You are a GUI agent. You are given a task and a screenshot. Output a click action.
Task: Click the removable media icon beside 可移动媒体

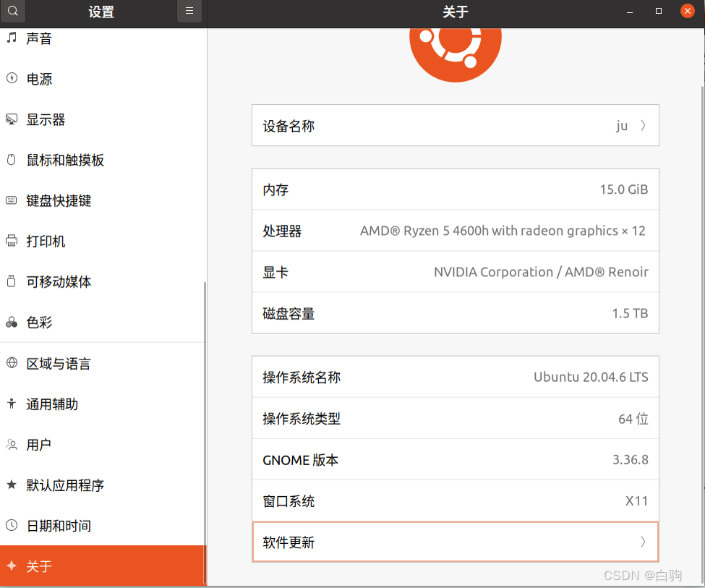12,281
